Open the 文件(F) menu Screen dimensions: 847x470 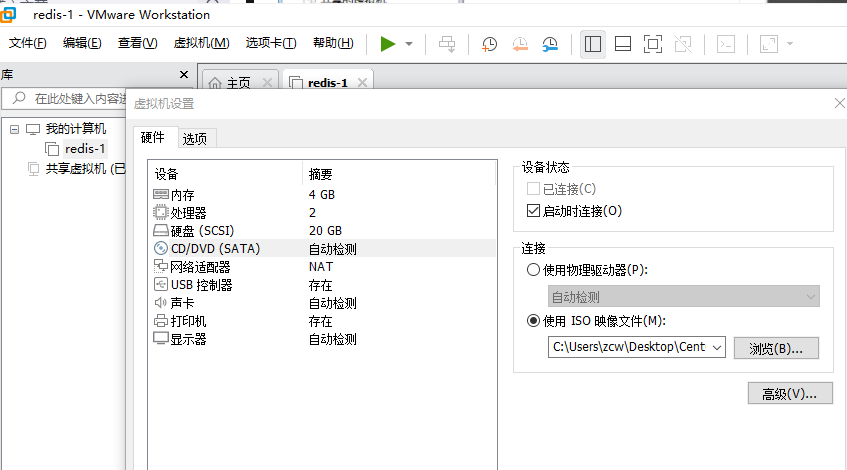(28, 43)
